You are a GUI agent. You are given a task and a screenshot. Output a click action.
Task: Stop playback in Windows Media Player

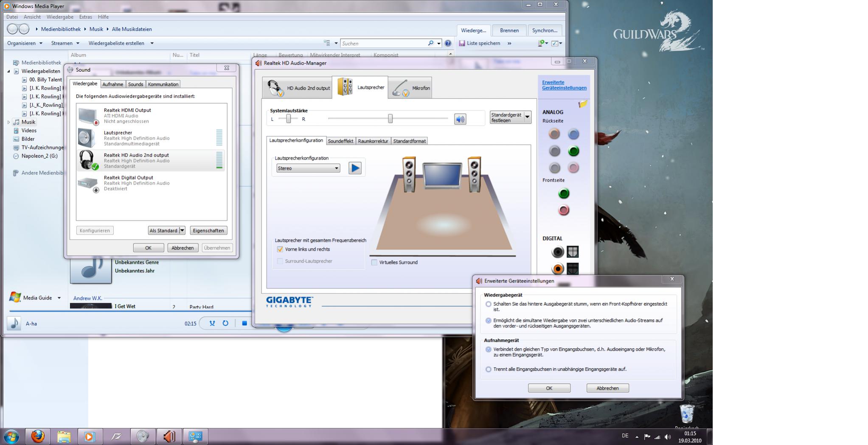pos(244,323)
